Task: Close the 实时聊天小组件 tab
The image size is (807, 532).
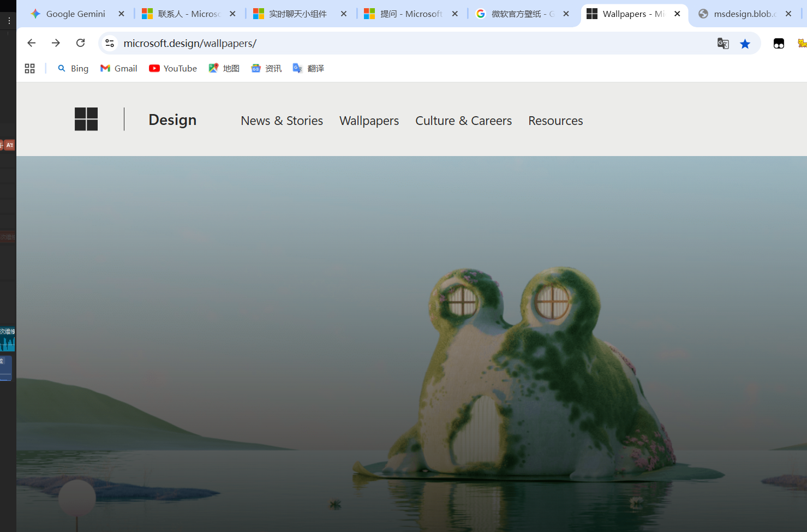Action: [344, 14]
